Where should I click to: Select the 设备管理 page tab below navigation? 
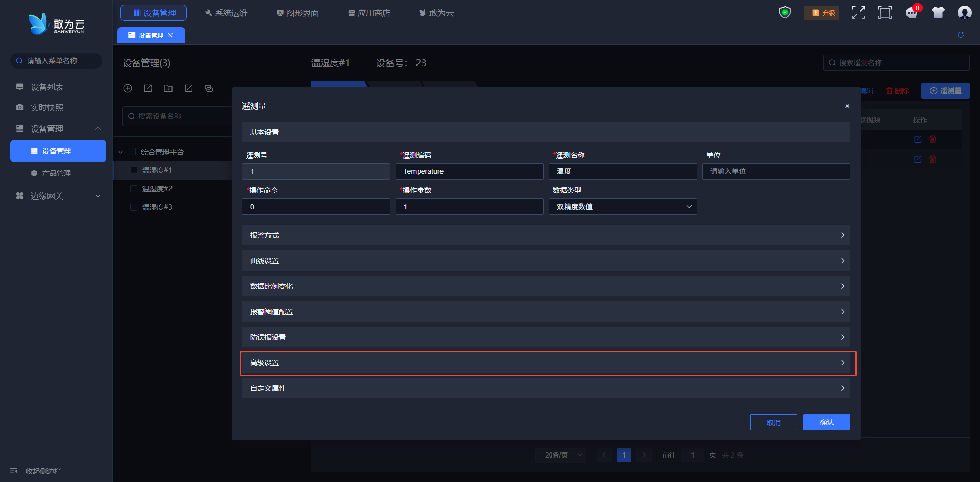coord(151,35)
